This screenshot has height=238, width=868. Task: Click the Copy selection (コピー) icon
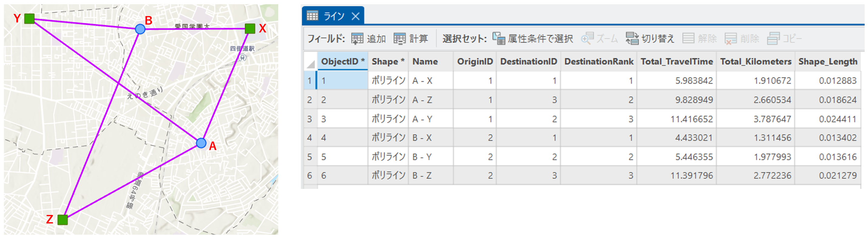coord(773,39)
